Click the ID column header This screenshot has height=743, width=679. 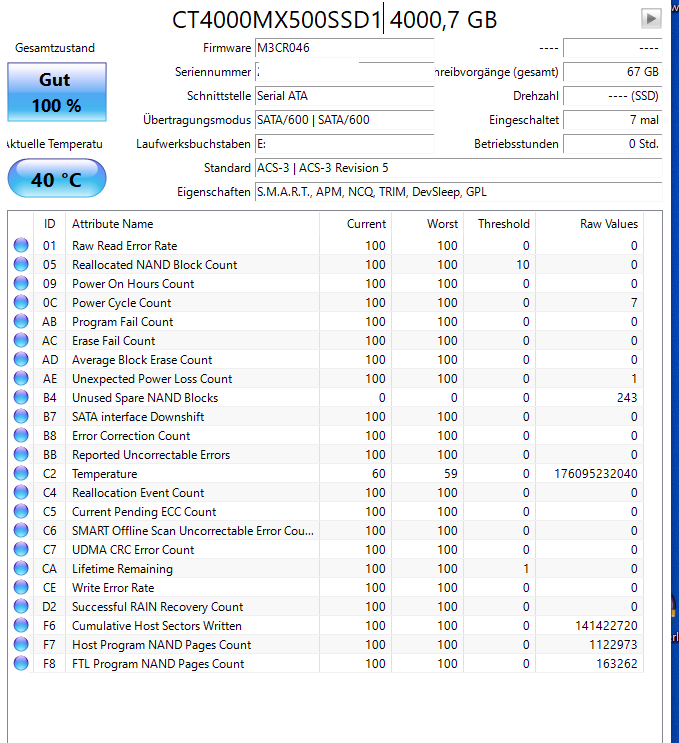[49, 224]
